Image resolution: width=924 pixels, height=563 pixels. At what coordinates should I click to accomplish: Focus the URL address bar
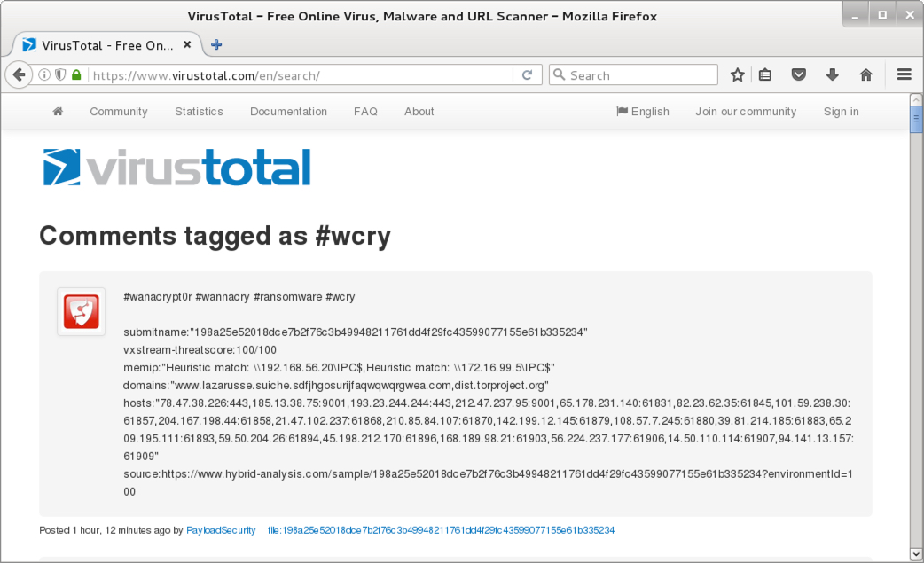[301, 74]
